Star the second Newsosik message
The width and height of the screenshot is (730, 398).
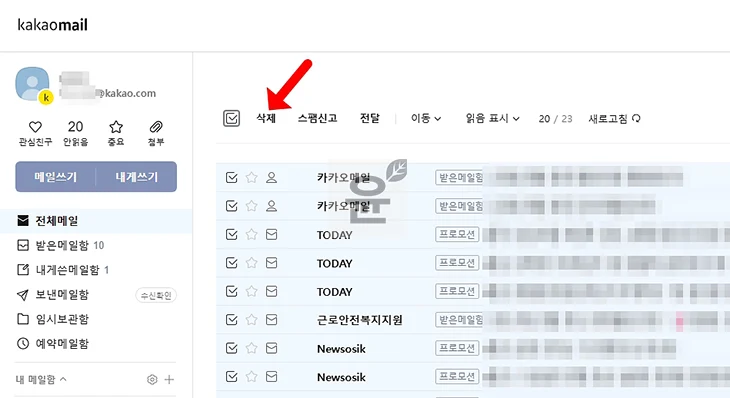point(251,376)
